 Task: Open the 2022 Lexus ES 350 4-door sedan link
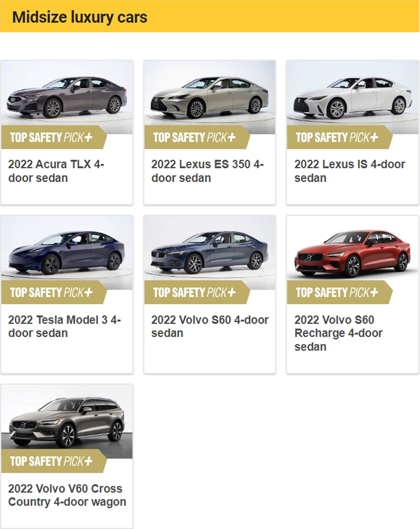pos(208,171)
